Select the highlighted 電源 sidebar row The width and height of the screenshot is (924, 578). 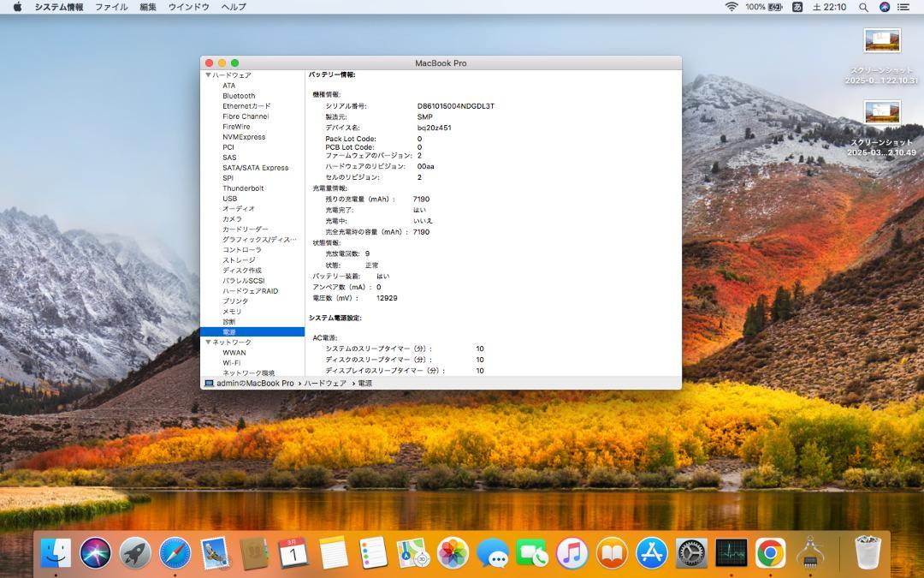click(x=252, y=332)
